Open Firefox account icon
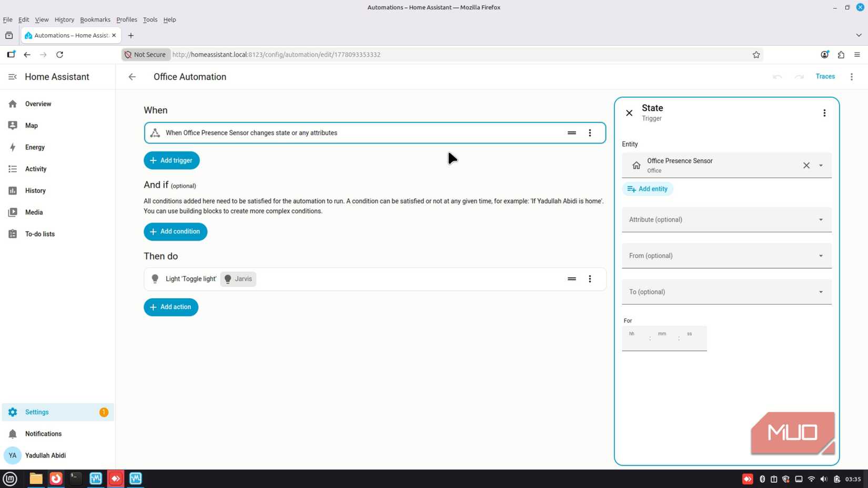Screen dimensions: 868x488 click(x=824, y=55)
